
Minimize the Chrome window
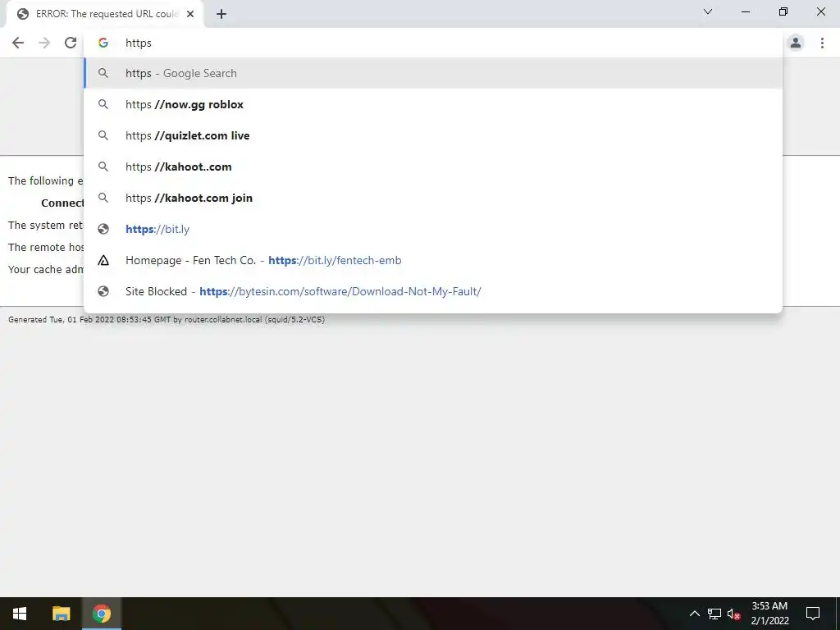[745, 11]
